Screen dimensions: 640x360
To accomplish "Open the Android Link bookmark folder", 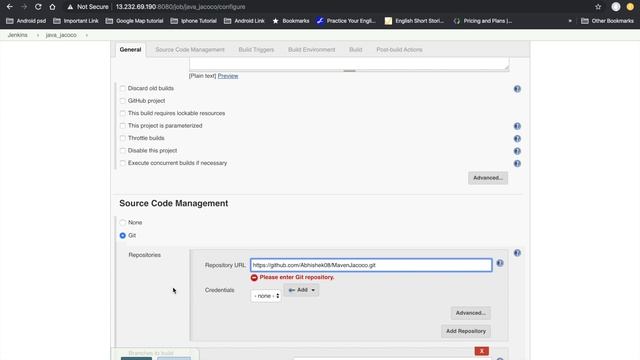I will [244, 21].
